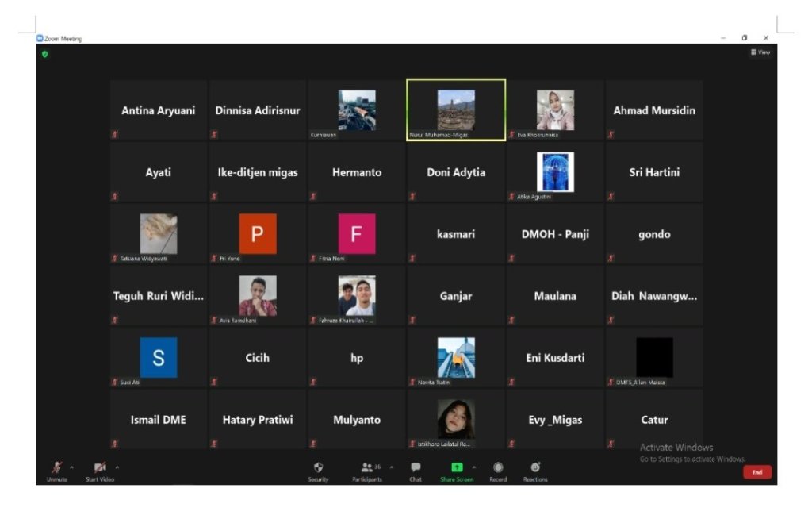Click the green encryption shield icon
Screen dimensions: 812x519
tap(45, 54)
